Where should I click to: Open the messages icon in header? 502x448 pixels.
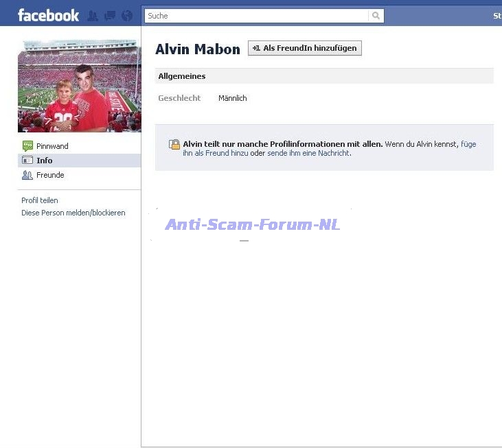coord(109,16)
